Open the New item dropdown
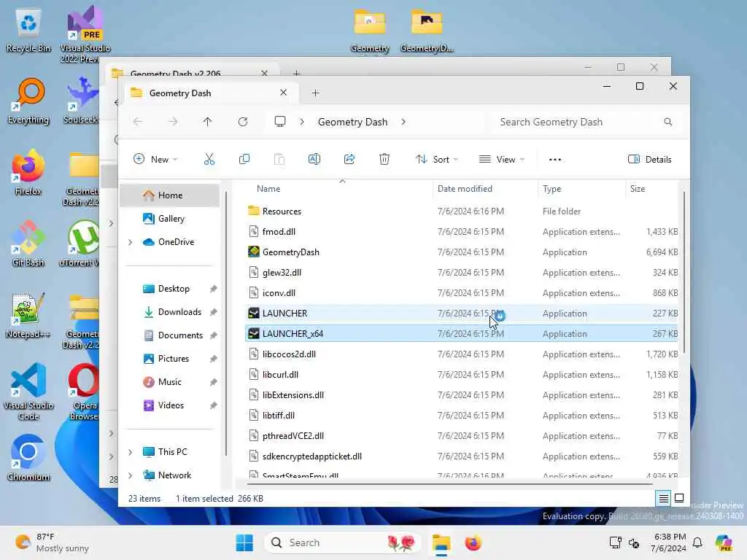The height and width of the screenshot is (560, 747). [x=155, y=159]
